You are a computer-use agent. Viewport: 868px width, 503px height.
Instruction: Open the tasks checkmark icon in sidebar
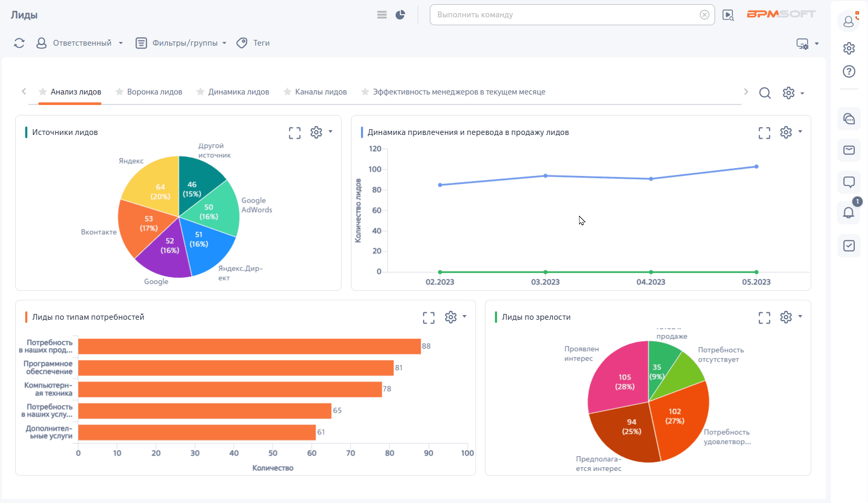(849, 245)
